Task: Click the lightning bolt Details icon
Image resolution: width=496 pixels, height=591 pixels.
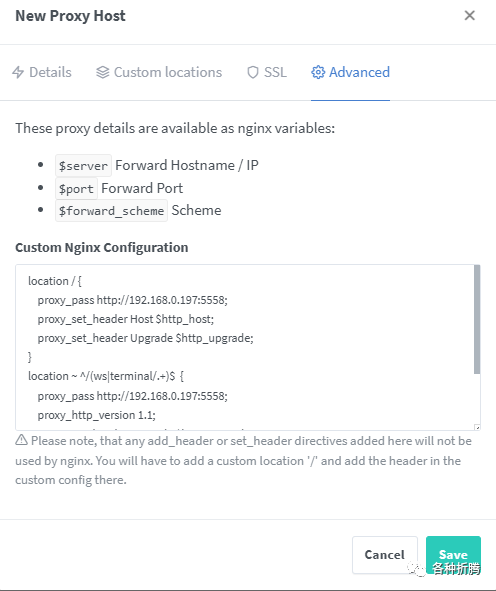Action: point(18,72)
